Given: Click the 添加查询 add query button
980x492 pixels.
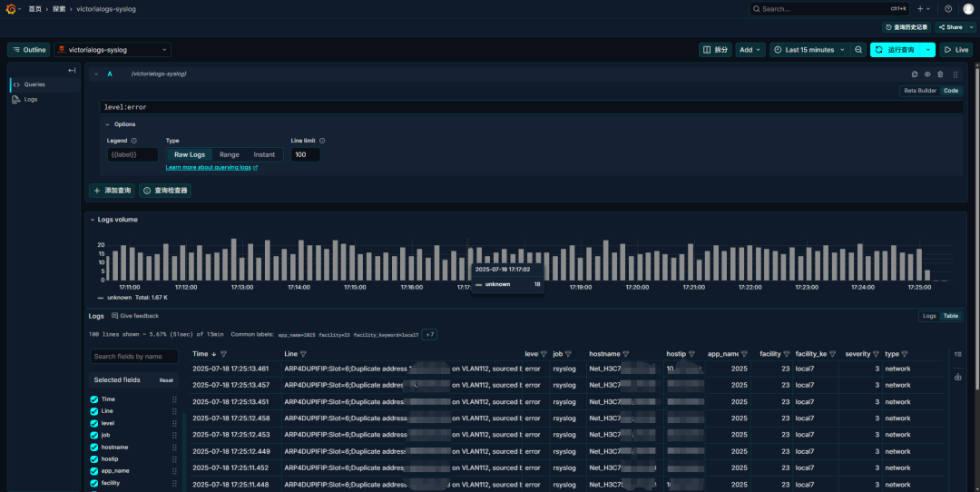Looking at the screenshot, I should pos(113,191).
